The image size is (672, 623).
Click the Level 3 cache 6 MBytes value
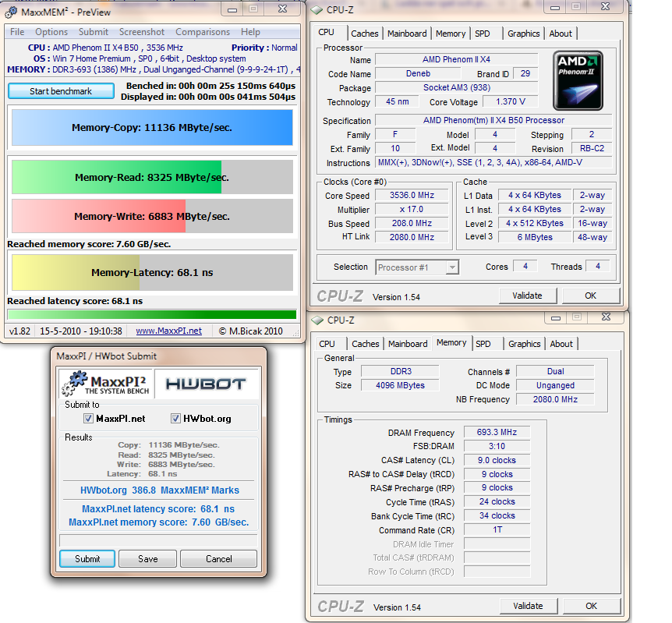coord(535,237)
